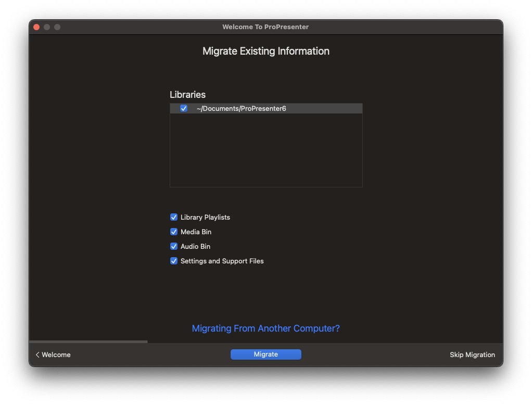
Task: Click the blue Migrate button
Action: click(265, 355)
